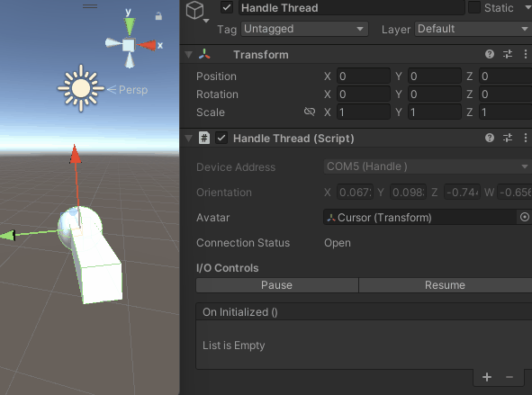Click the Orientation X value field

click(355, 193)
